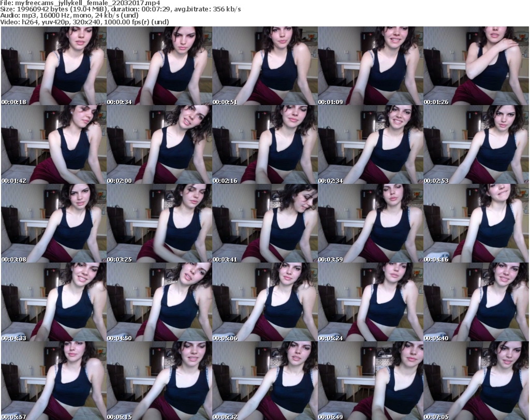Image resolution: width=530 pixels, height=420 pixels.
Task: Select the thumbnail timestamped 00:06:15
Action: pos(159,381)
